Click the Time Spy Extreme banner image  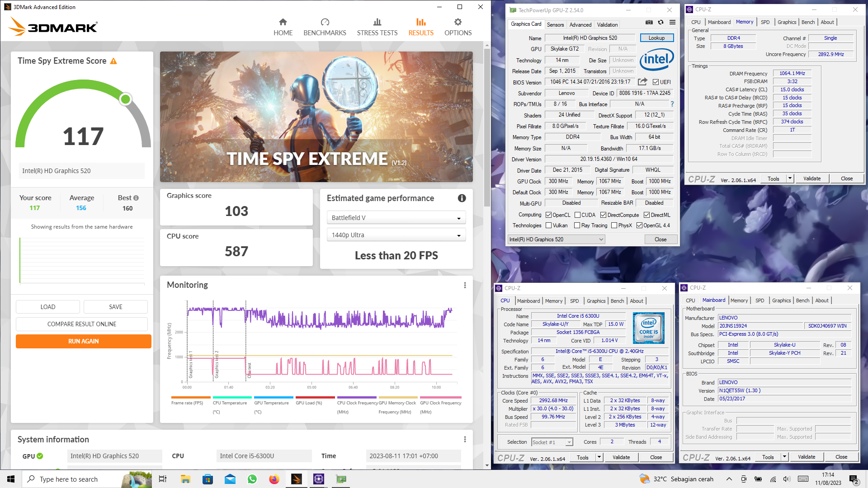[x=316, y=117]
